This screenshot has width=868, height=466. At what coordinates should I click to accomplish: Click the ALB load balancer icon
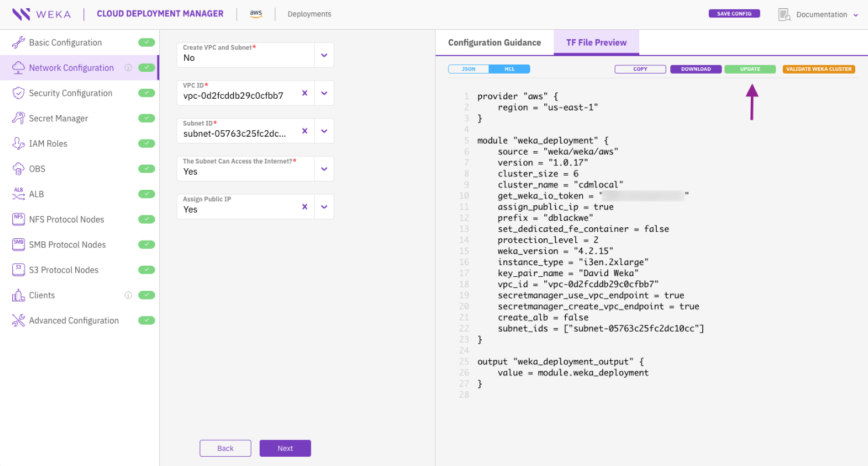[x=18, y=194]
